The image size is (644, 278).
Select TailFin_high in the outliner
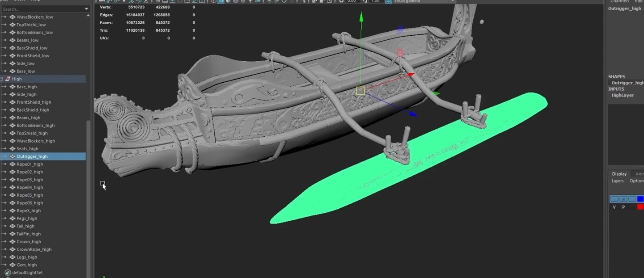point(29,234)
